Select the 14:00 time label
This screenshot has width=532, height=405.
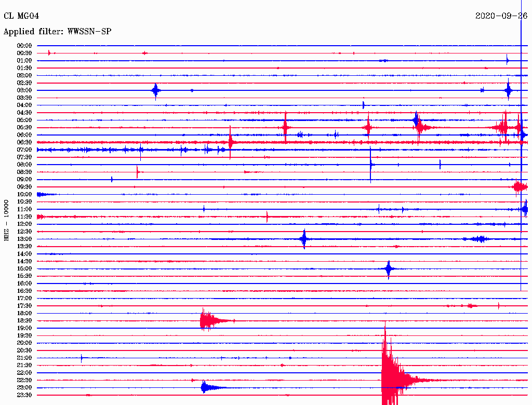coord(24,254)
